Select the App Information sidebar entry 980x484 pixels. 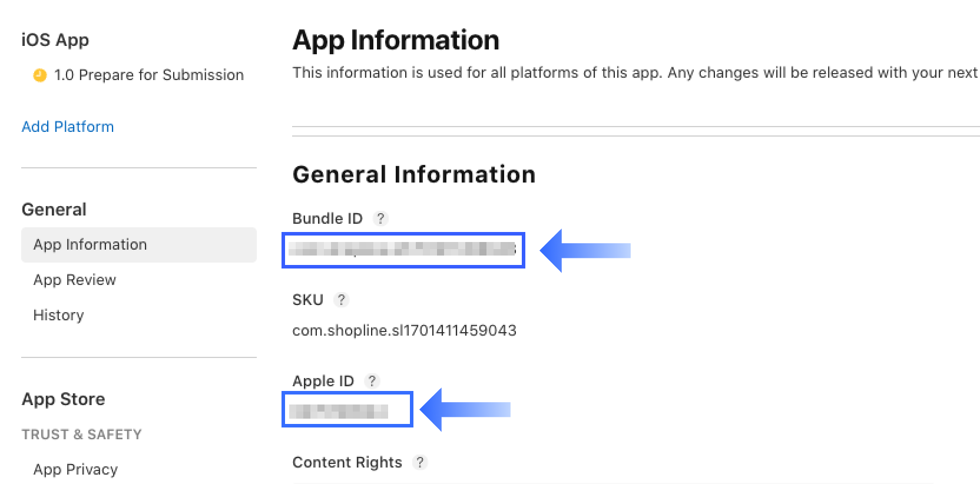click(x=90, y=244)
